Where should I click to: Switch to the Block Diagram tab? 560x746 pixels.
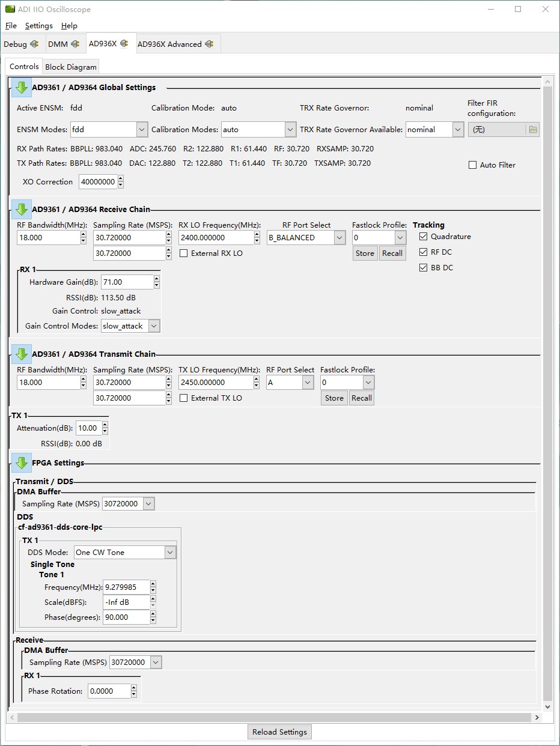point(71,67)
